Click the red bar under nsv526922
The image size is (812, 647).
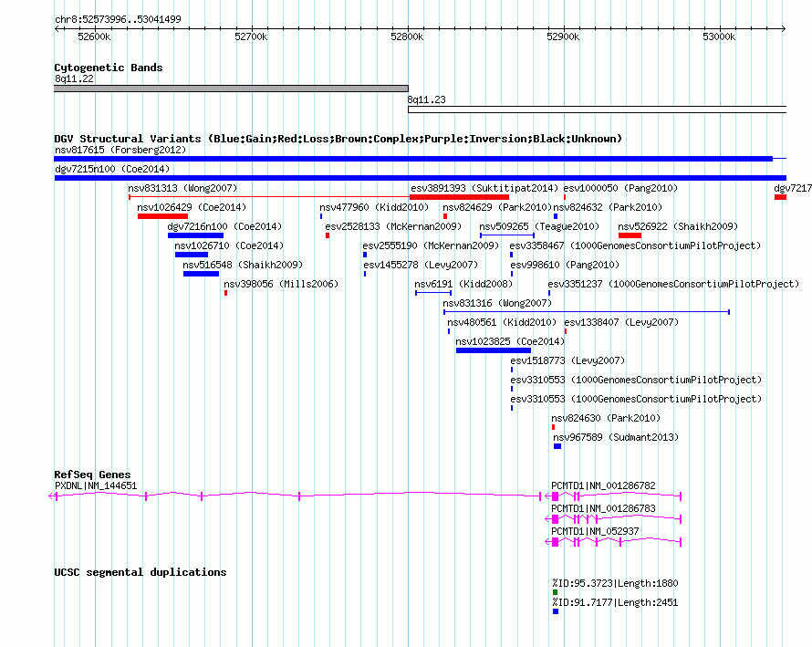pyautogui.click(x=630, y=235)
